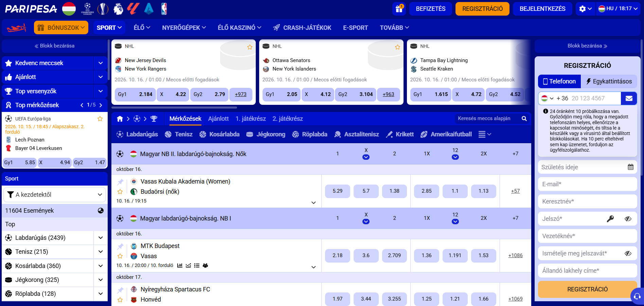
Task: Expand Labdarúgás (2439) sport list
Action: point(101,238)
